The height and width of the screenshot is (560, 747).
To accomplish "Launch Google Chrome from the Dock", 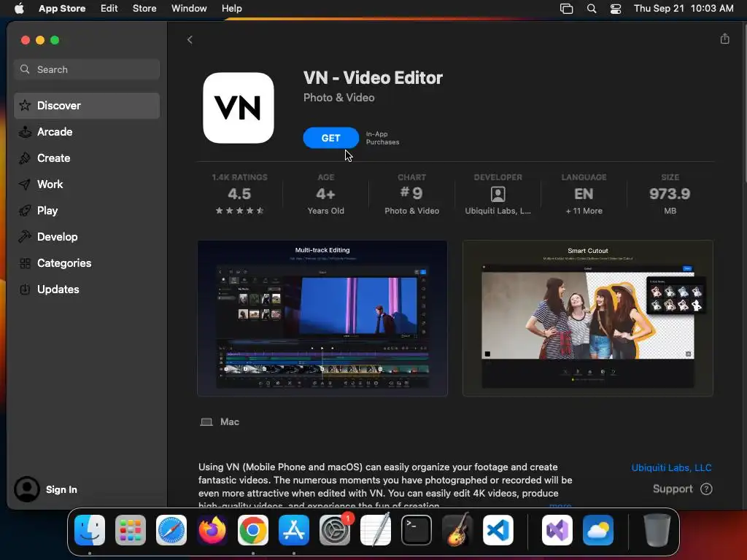I will click(253, 530).
